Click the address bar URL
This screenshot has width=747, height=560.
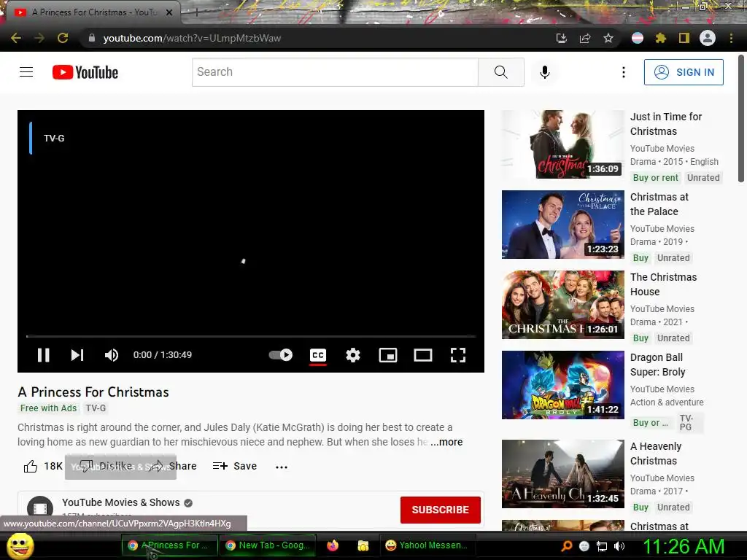point(192,38)
